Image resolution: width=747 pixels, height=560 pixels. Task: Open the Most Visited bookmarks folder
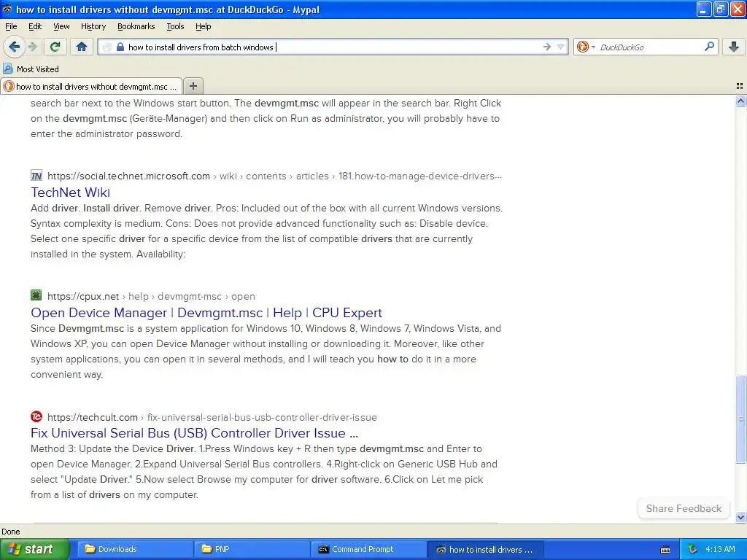coord(31,69)
